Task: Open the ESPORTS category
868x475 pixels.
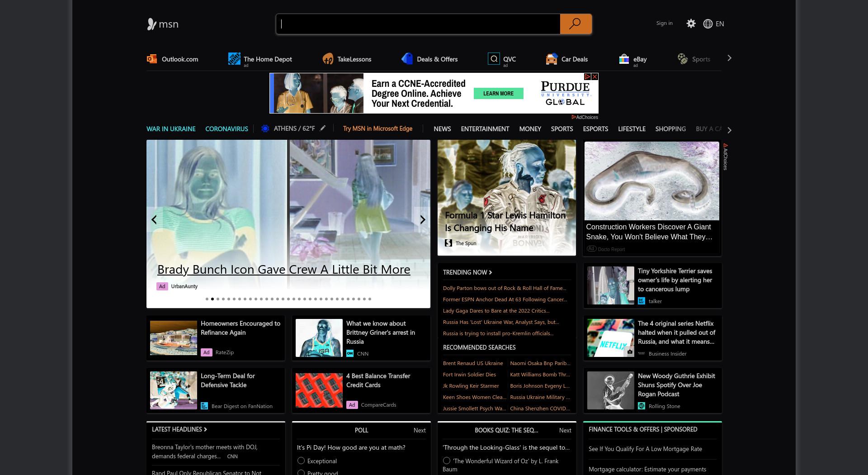Action: 595,129
